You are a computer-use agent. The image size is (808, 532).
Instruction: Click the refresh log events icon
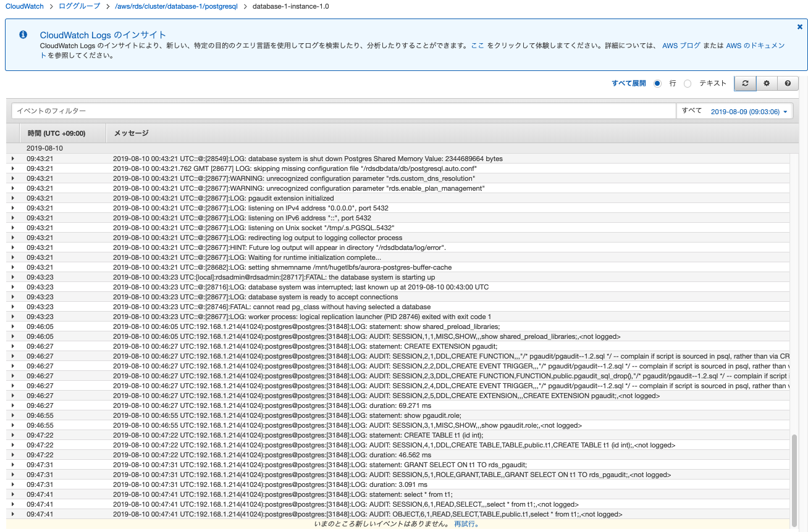click(x=745, y=83)
